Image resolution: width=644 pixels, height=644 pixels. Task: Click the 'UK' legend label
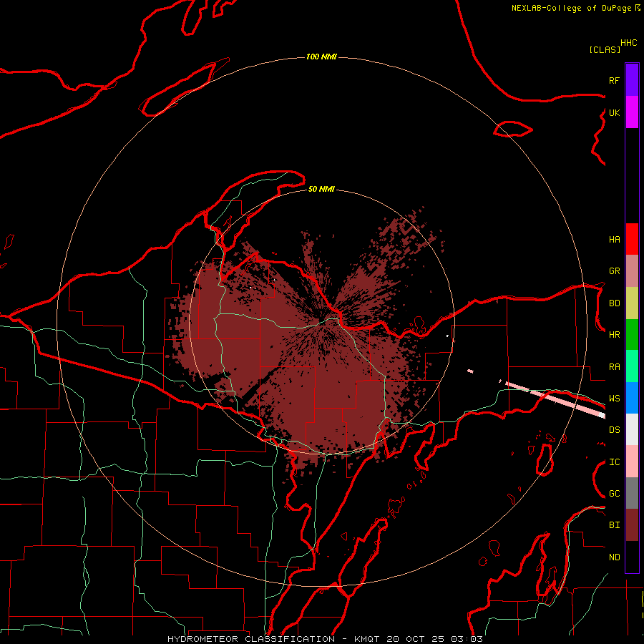tap(614, 112)
